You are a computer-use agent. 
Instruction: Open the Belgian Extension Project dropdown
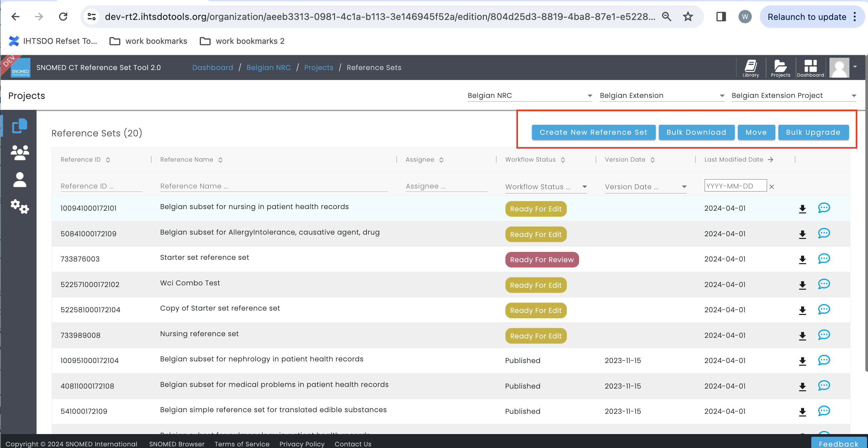pos(794,96)
